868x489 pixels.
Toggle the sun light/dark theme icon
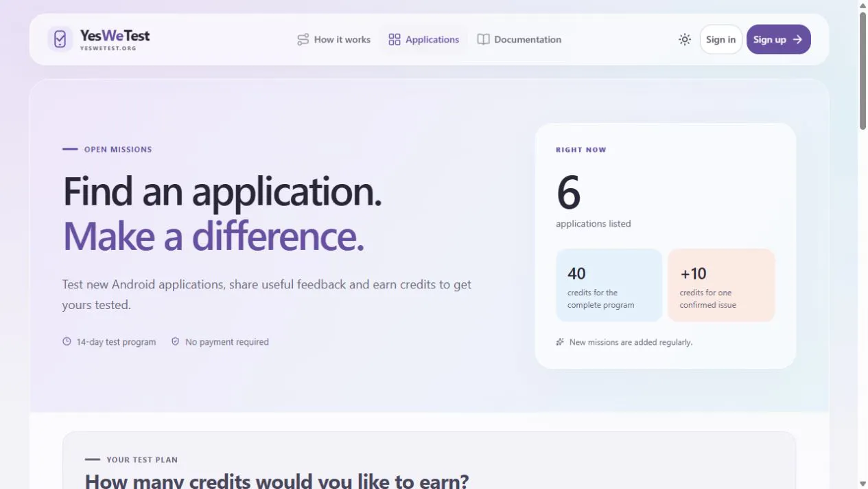(x=685, y=40)
